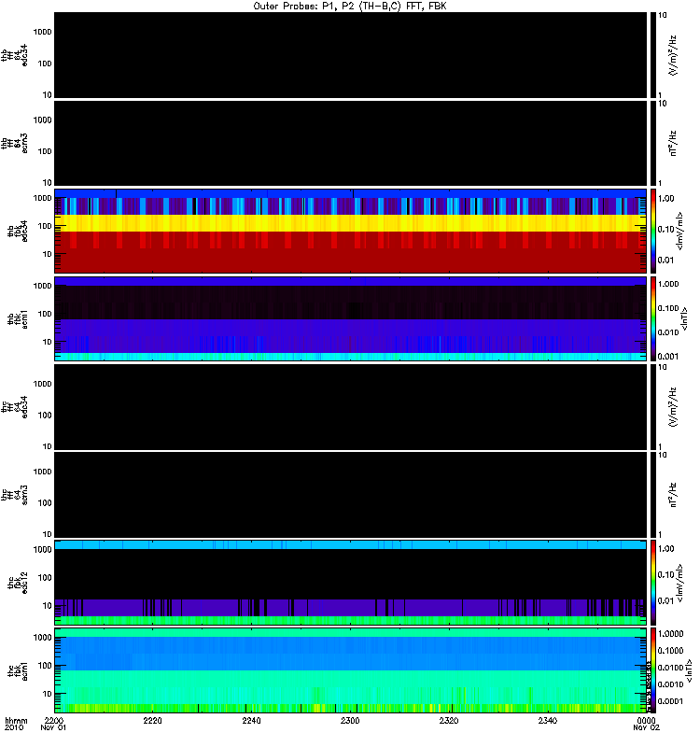The image size is (700, 747).
Task: Click the '0000' time axis tick label
Action: coord(646,720)
